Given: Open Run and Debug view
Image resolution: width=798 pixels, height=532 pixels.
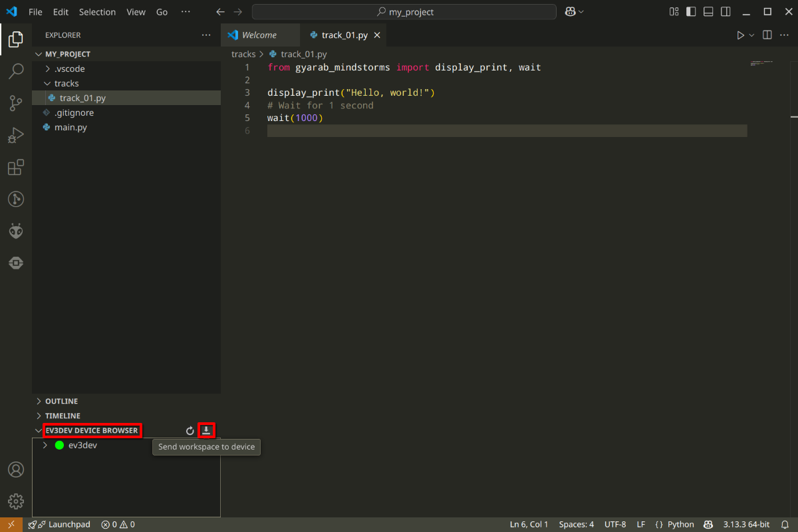Looking at the screenshot, I should pos(16,136).
